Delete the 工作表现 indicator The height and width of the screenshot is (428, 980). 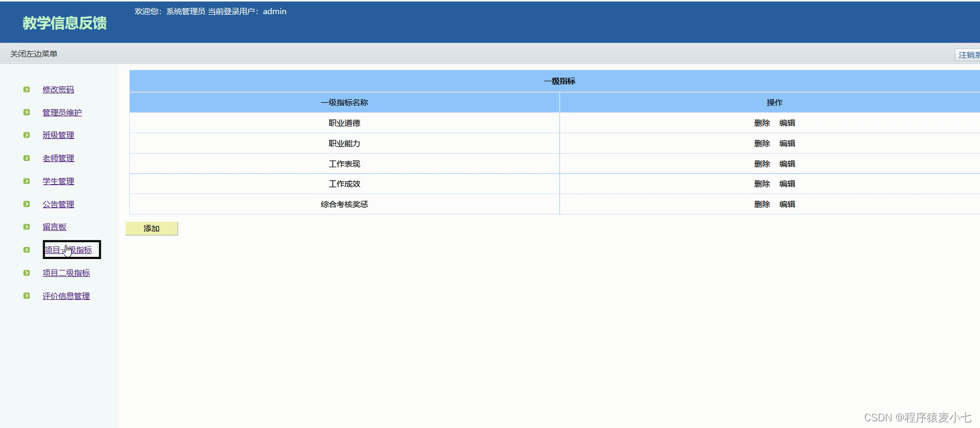762,164
